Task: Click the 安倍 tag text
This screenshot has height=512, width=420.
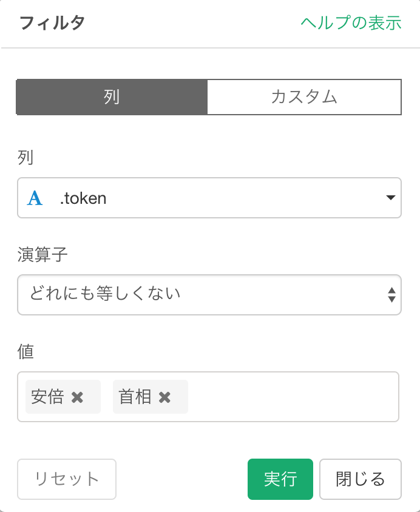Action: [x=47, y=397]
